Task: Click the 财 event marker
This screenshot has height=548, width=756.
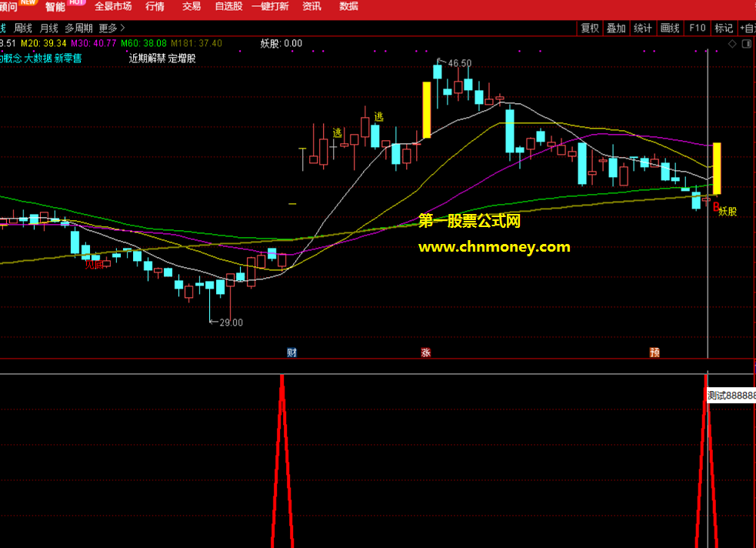Action: click(291, 353)
